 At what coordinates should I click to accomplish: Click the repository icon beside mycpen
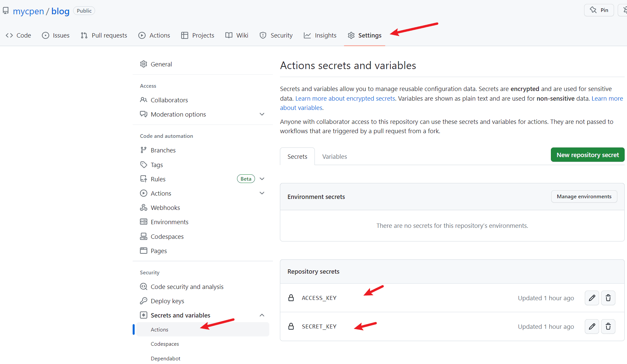[6, 11]
